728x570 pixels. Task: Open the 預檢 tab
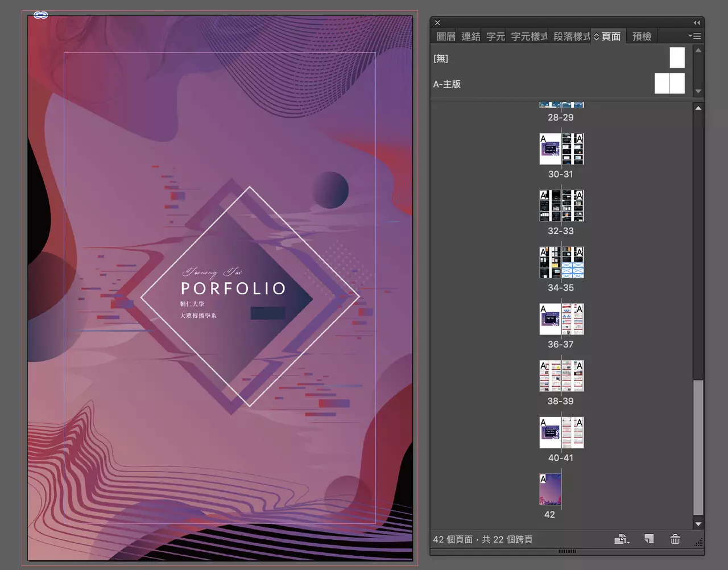642,36
